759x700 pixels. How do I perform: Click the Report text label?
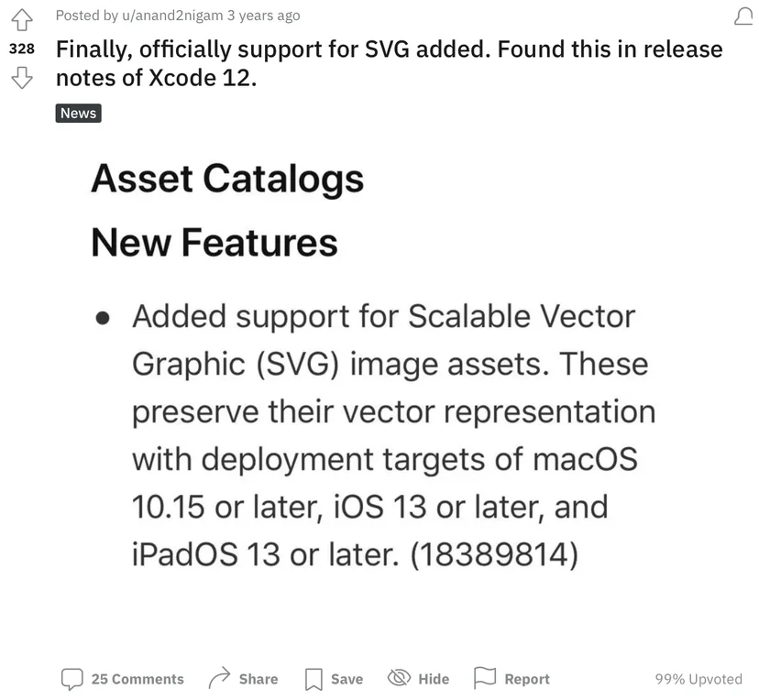(x=527, y=679)
